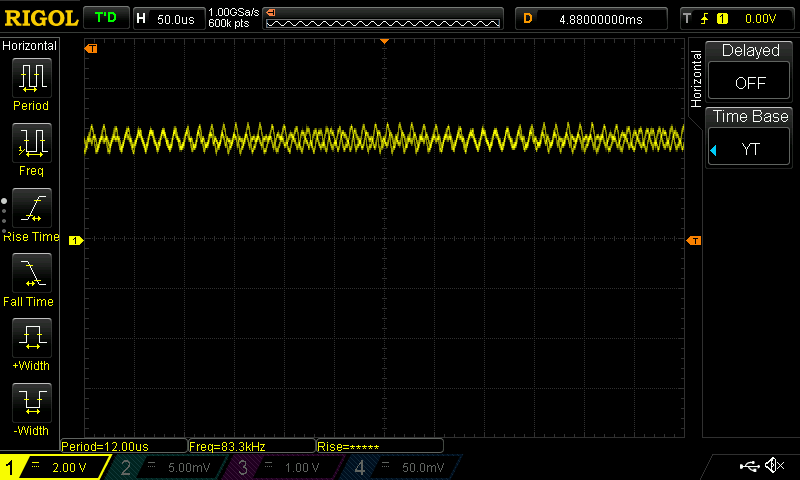Click the Delayed label

[x=751, y=50]
